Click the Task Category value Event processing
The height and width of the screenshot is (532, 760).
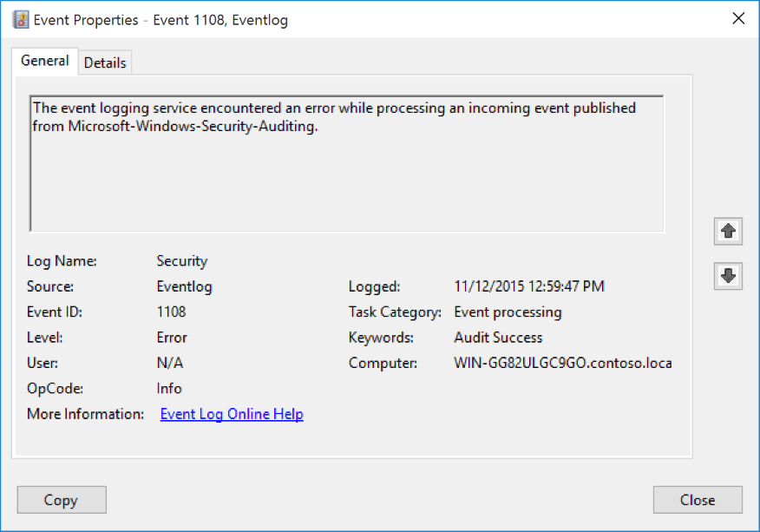[x=508, y=312]
